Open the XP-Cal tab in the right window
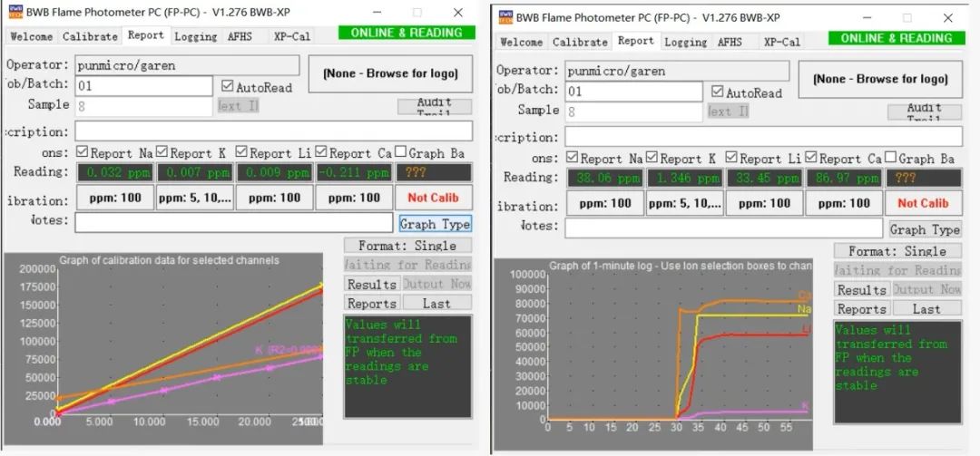The height and width of the screenshot is (456, 980). 781,42
